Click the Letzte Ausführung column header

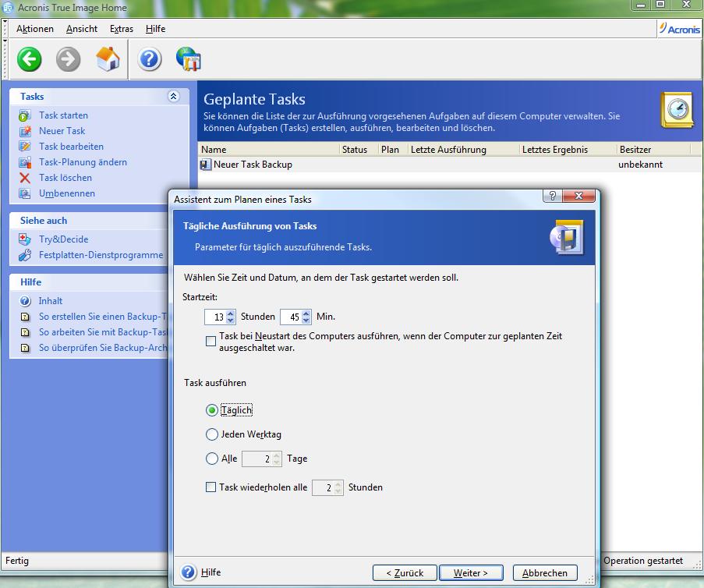click(x=463, y=150)
